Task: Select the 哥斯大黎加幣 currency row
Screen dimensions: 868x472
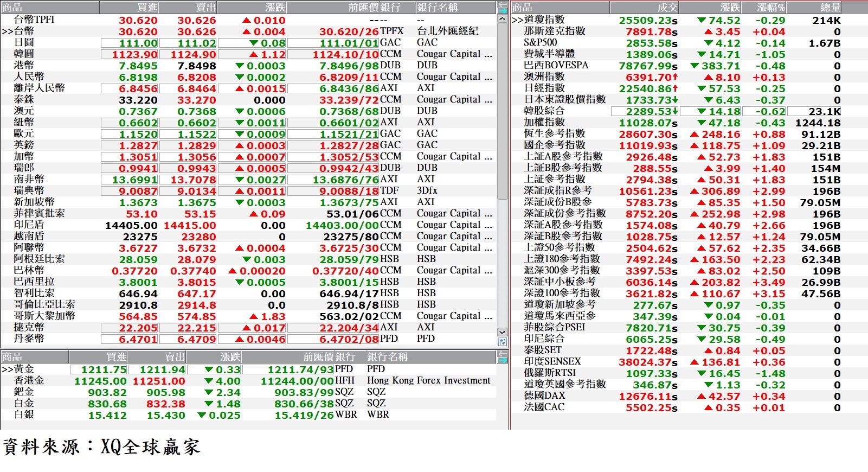Action: coord(248,316)
